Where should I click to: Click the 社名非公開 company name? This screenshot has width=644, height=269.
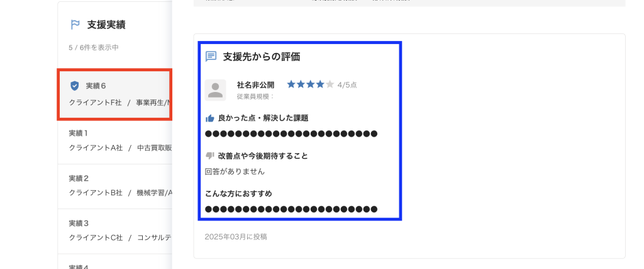(x=255, y=85)
